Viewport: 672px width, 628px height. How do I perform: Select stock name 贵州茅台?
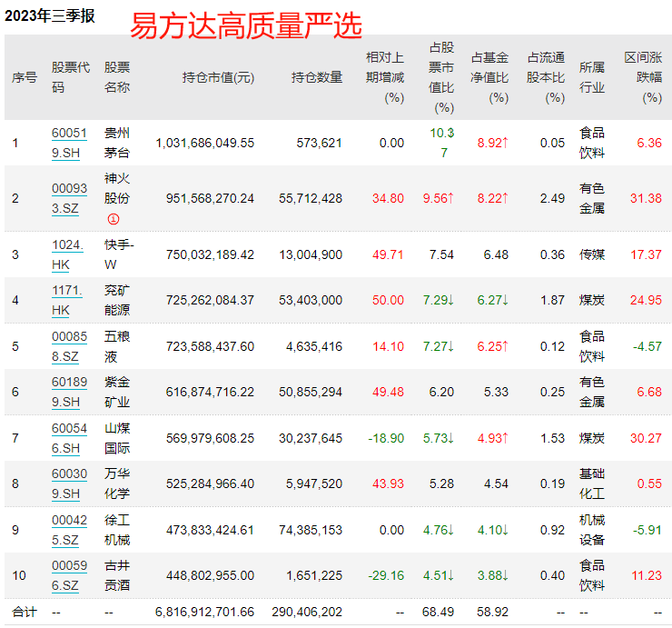click(117, 143)
